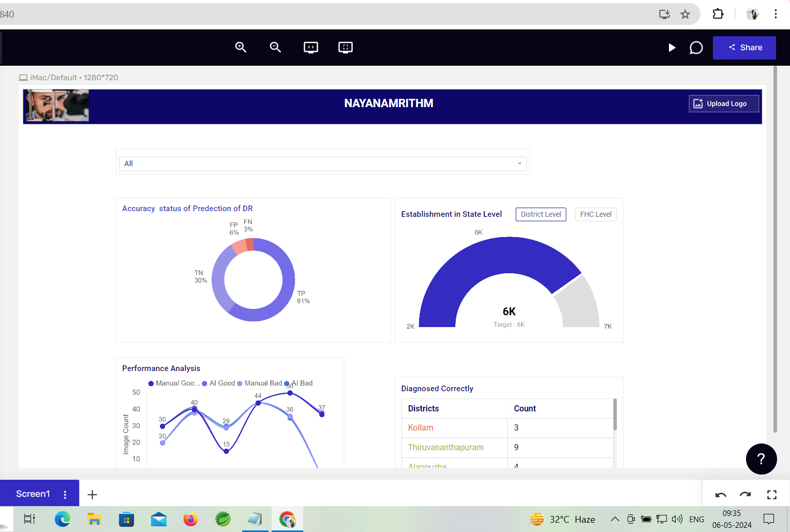Switch to the Screen1 tab
Screen dimensions: 790x532
click(33, 494)
